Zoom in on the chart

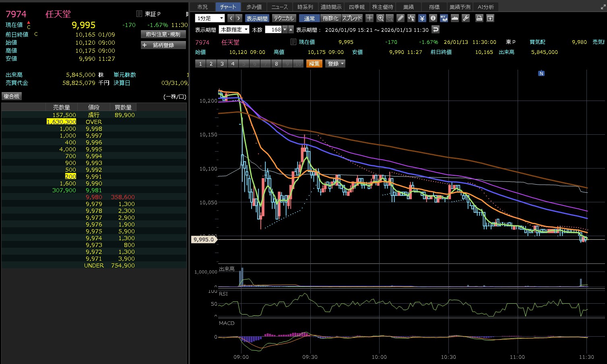(380, 18)
